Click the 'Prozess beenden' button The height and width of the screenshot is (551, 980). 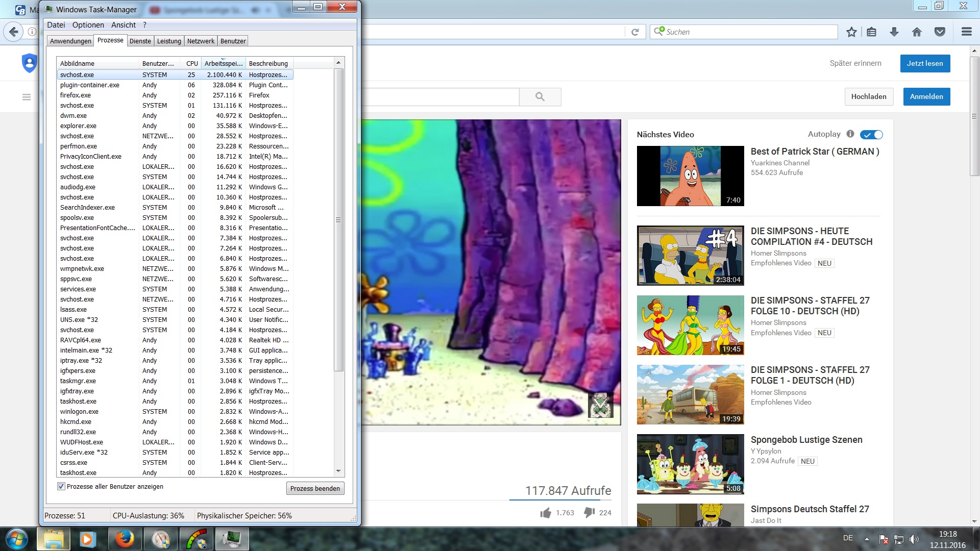(315, 488)
